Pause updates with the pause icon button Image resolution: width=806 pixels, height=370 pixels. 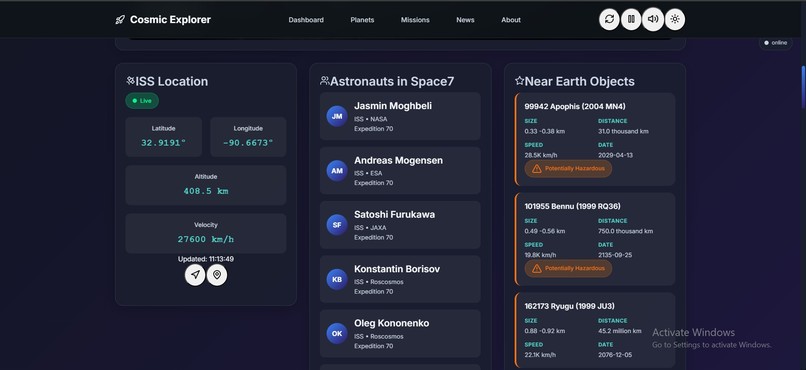point(631,20)
